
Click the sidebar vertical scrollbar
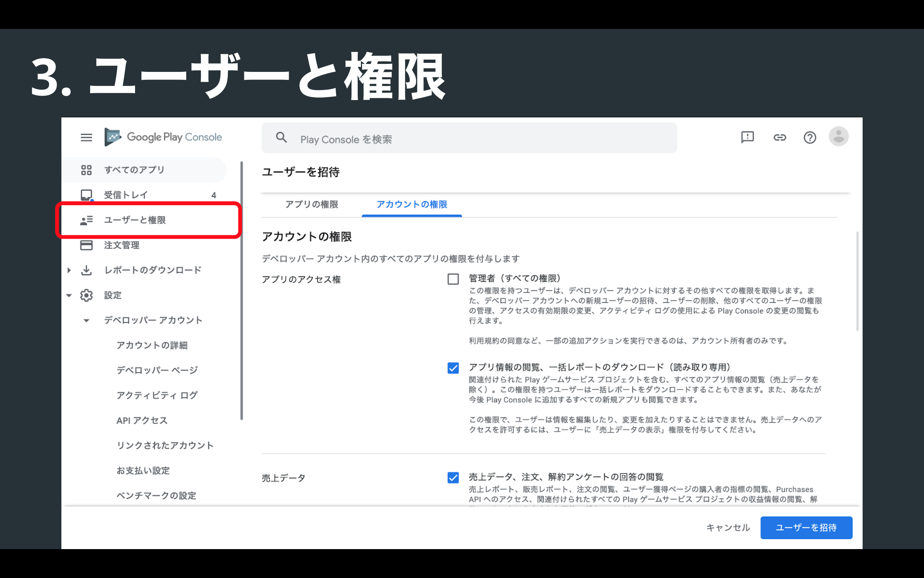(241, 290)
